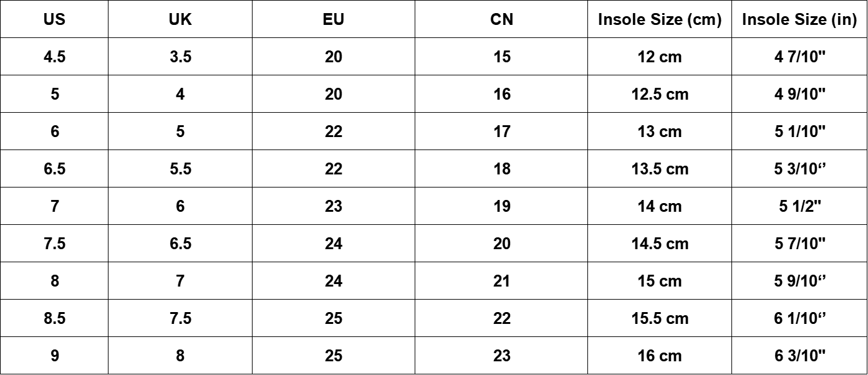This screenshot has width=868, height=375.
Task: Click the 6 3/10" insole cell
Action: point(800,356)
